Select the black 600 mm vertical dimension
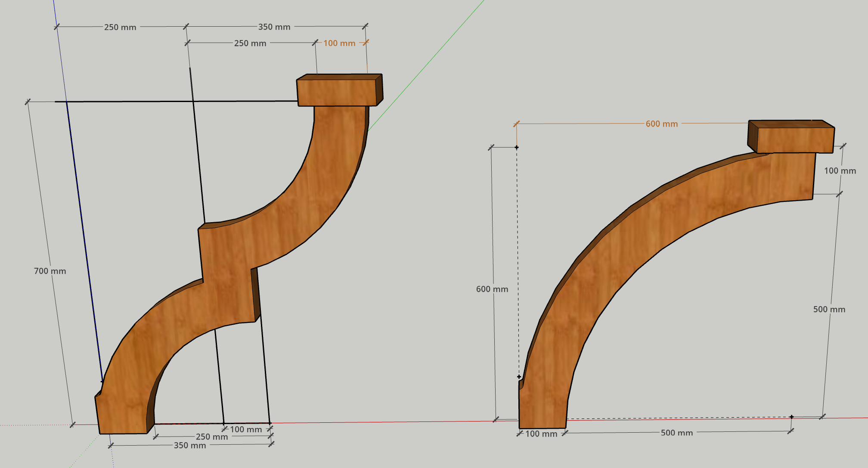This screenshot has width=868, height=468. (x=492, y=289)
